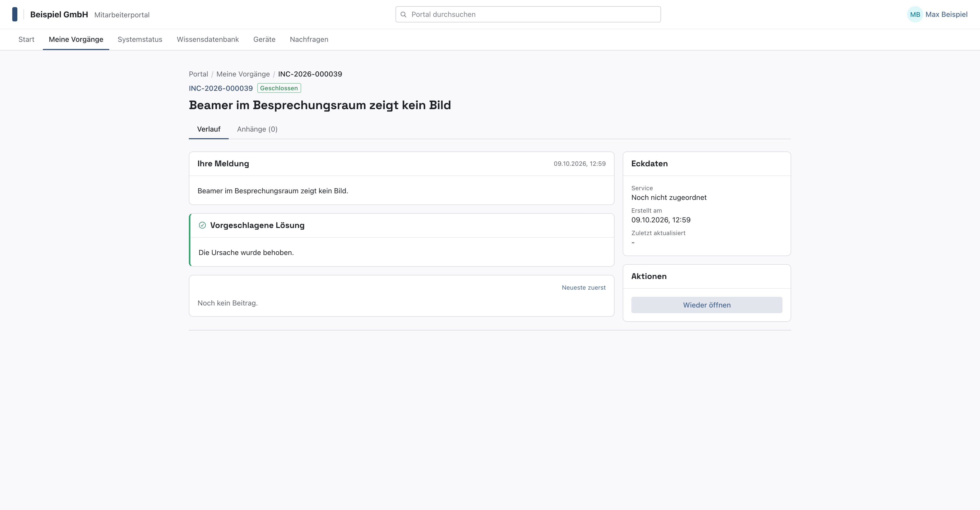Viewport: 980px width, 510px height.
Task: Switch to the Verlauf tab
Action: [209, 129]
